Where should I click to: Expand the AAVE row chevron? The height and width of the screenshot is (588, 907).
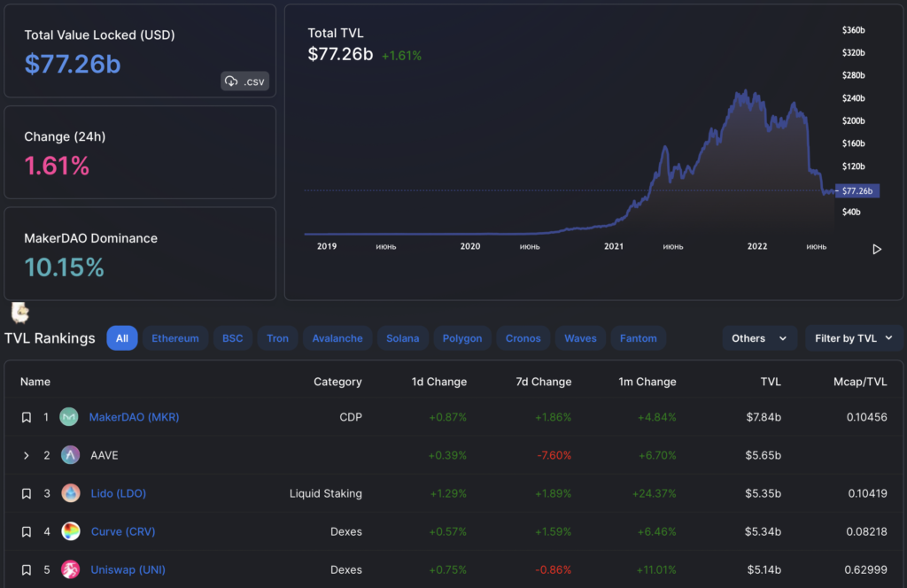26,455
